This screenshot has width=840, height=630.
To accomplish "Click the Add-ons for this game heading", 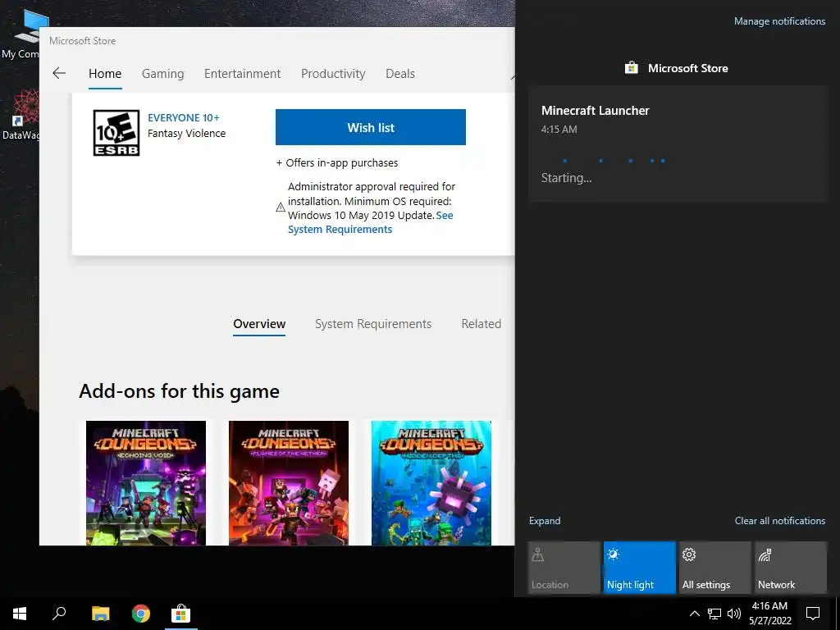I will coord(180,391).
